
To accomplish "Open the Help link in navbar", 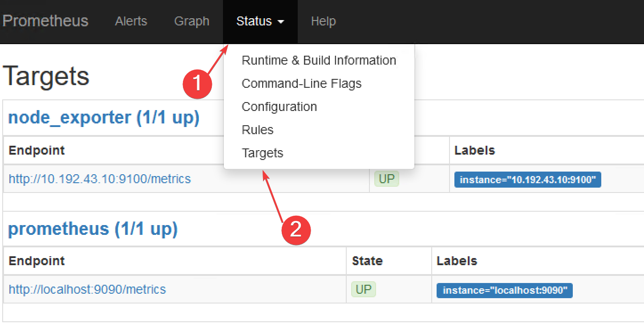I will point(323,21).
